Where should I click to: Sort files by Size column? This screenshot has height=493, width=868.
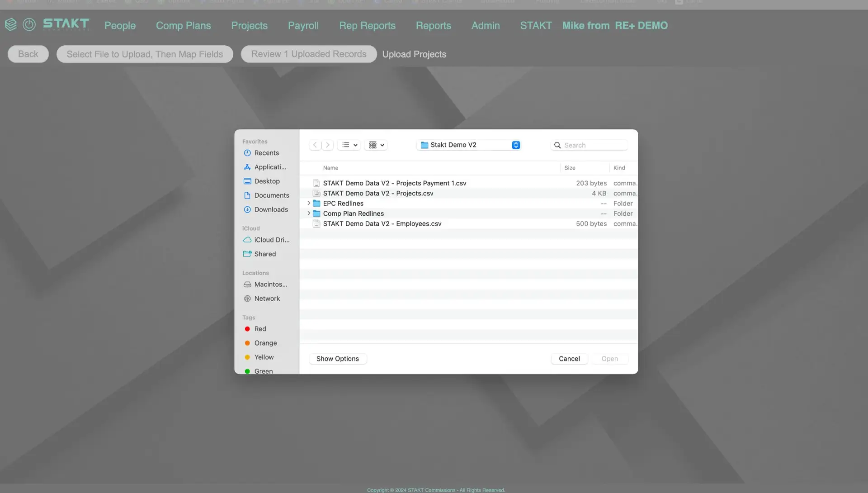pos(570,168)
